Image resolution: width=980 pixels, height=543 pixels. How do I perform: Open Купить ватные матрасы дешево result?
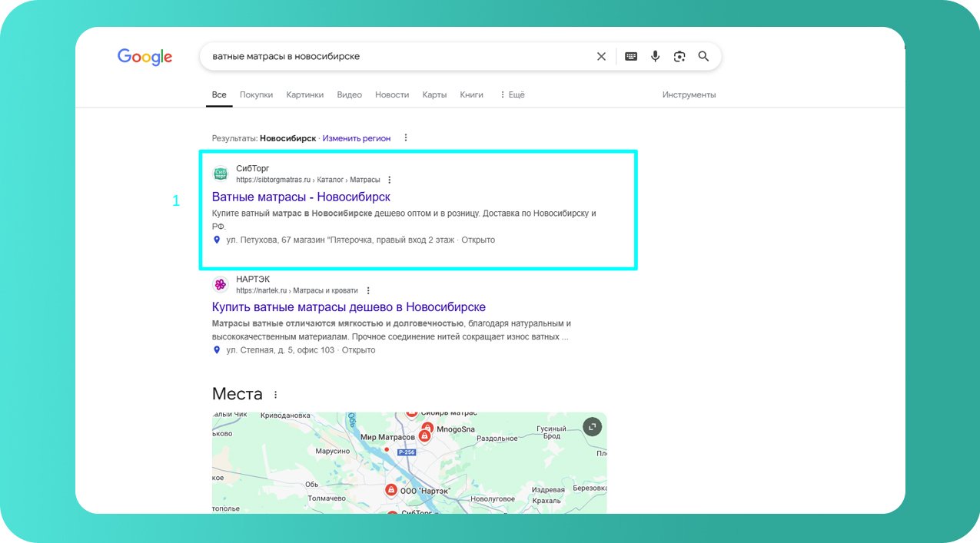349,307
